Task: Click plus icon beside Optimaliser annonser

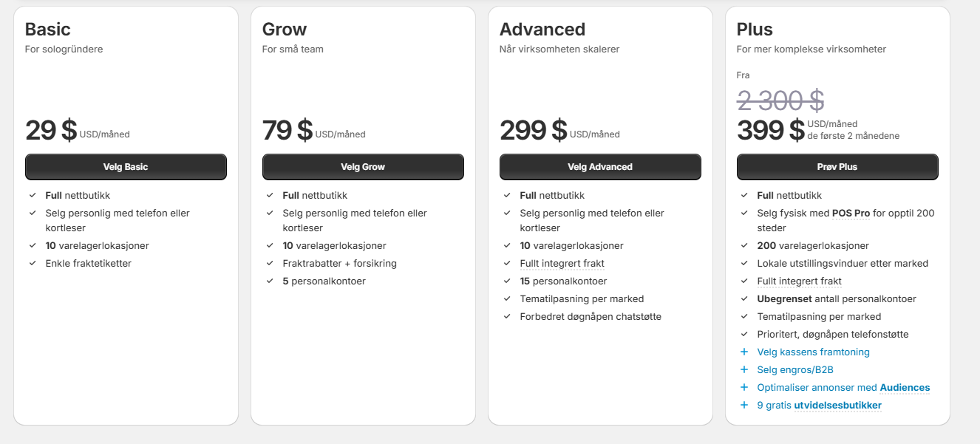Action: (744, 388)
